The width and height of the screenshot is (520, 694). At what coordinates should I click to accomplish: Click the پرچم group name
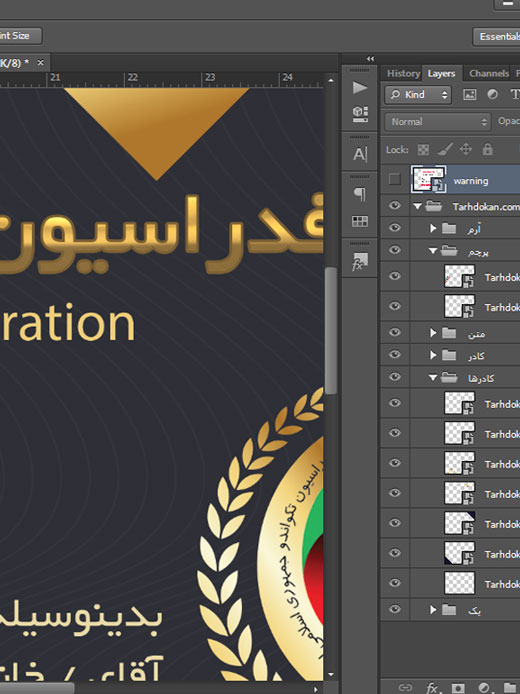478,252
